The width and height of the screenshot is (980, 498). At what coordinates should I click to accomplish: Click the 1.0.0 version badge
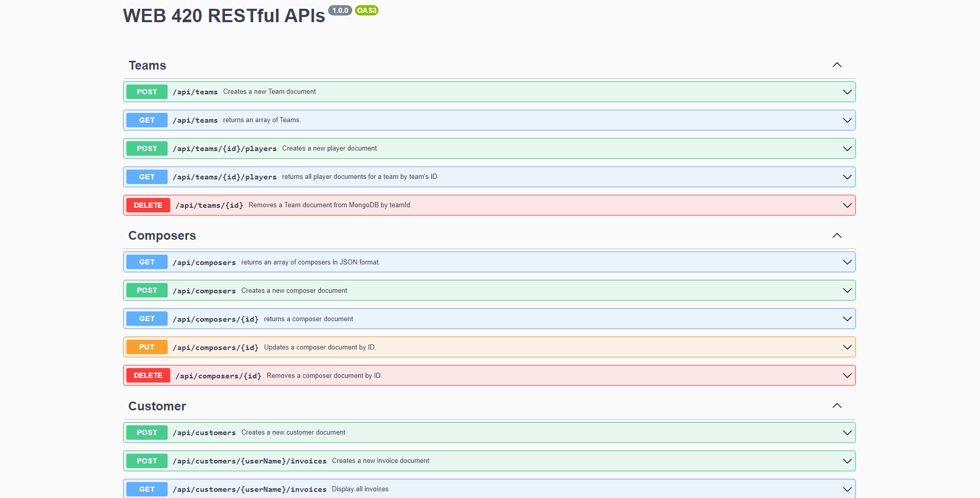pyautogui.click(x=340, y=10)
